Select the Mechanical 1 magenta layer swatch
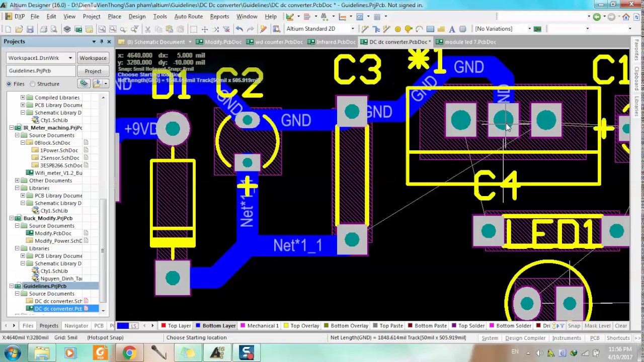 pyautogui.click(x=243, y=326)
